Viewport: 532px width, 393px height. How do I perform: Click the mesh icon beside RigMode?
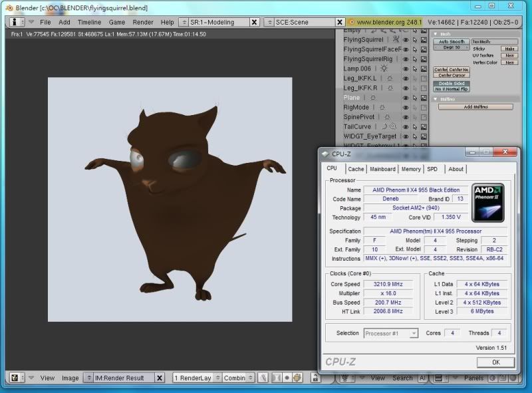(x=382, y=107)
